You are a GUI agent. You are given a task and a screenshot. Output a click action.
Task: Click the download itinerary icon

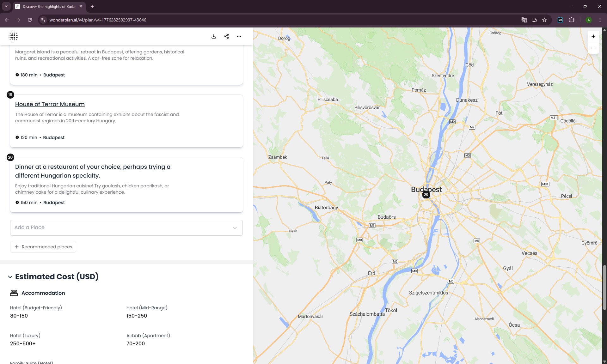pos(214,36)
